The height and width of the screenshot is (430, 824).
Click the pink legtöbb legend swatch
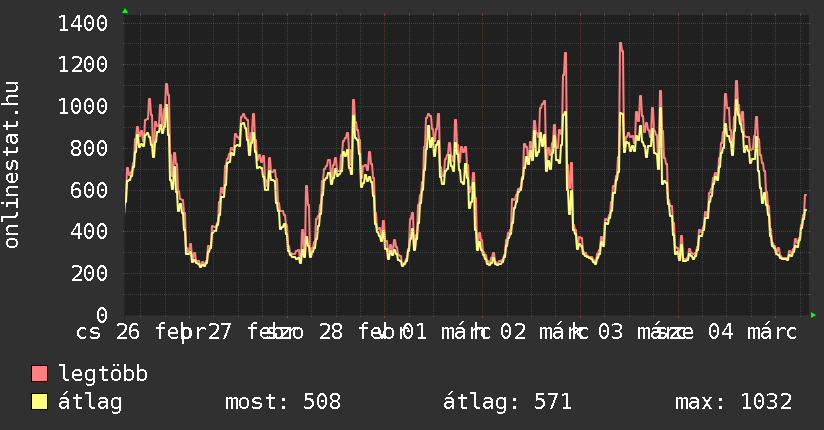(x=39, y=374)
